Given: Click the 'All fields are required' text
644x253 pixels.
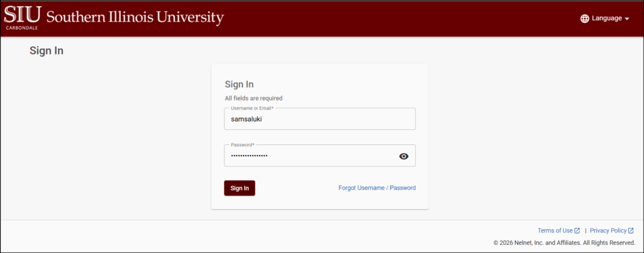Looking at the screenshot, I should click(253, 98).
